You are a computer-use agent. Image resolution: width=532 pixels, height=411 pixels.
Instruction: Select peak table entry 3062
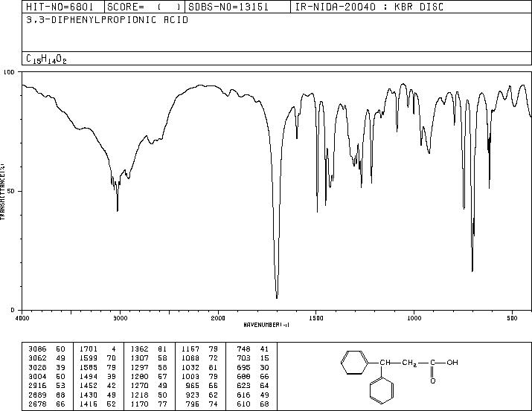(x=47, y=358)
